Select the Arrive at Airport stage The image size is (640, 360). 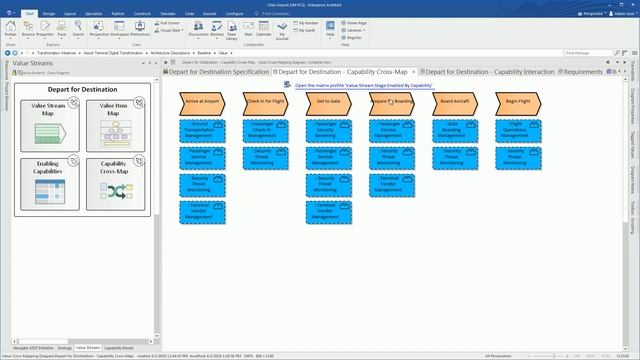[x=202, y=104]
